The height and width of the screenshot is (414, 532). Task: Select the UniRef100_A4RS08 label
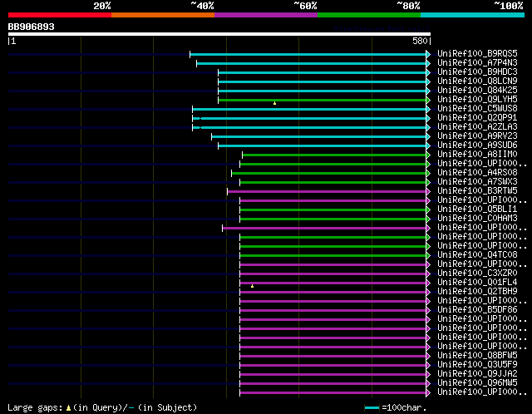coord(477,173)
